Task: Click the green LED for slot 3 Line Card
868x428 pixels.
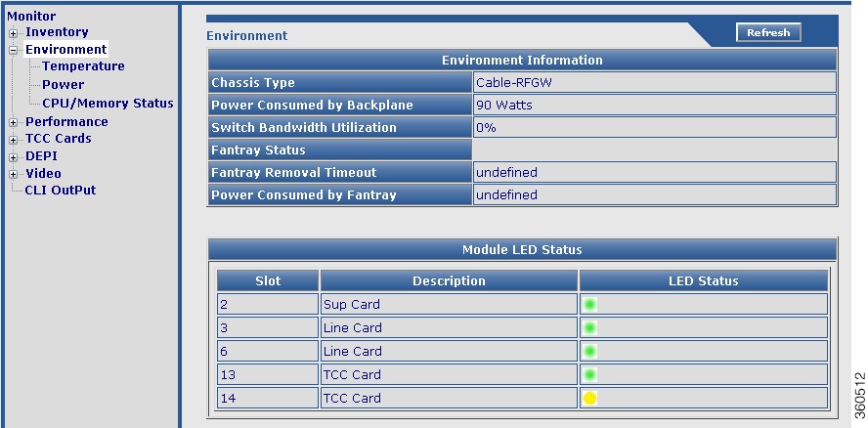Action: tap(590, 327)
